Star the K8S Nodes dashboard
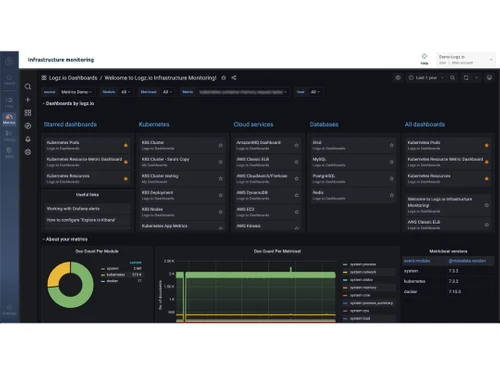Image resolution: width=500 pixels, height=375 pixels. tap(221, 212)
